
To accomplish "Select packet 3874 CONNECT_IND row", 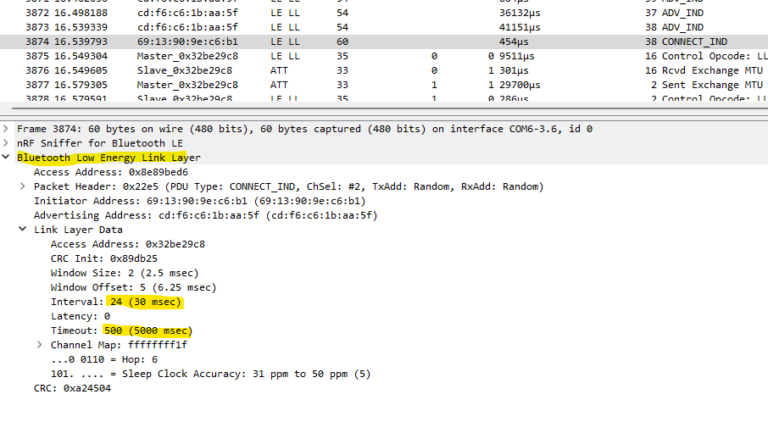I will 300,41.
